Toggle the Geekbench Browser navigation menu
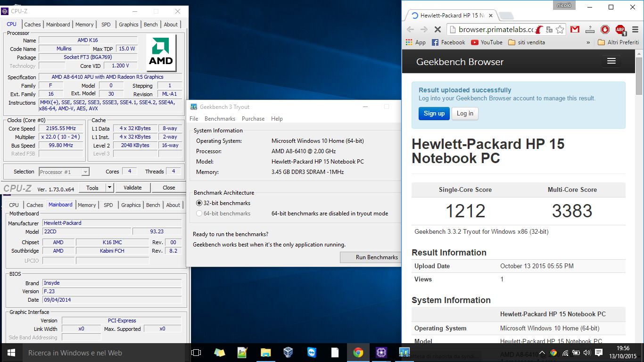The width and height of the screenshot is (644, 362). 611,61
